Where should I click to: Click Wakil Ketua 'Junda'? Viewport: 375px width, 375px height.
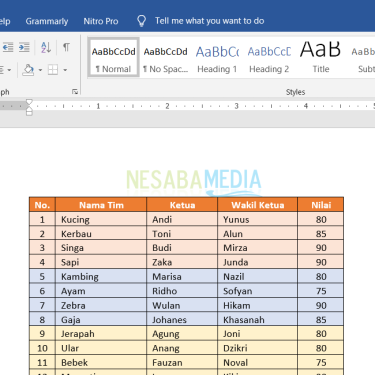(257, 262)
